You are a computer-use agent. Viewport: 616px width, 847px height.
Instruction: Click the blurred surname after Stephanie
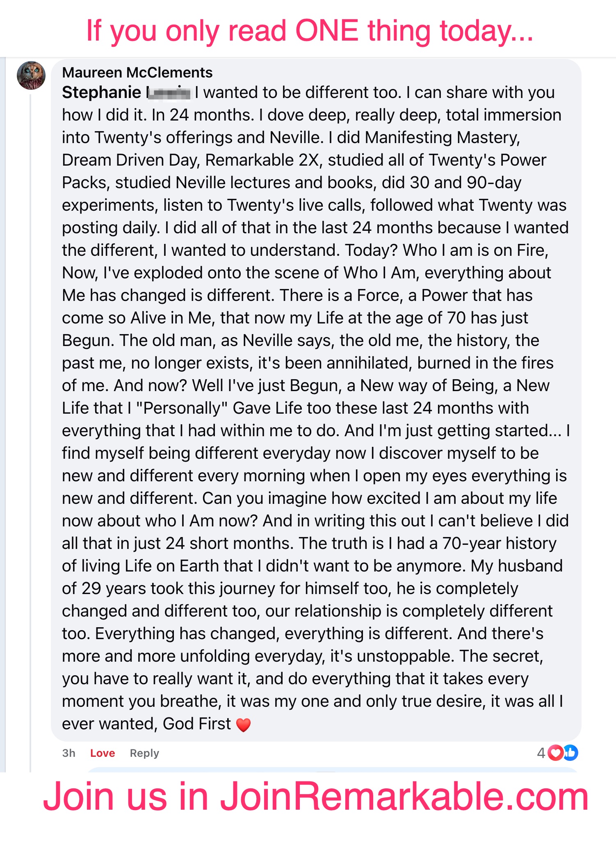169,93
